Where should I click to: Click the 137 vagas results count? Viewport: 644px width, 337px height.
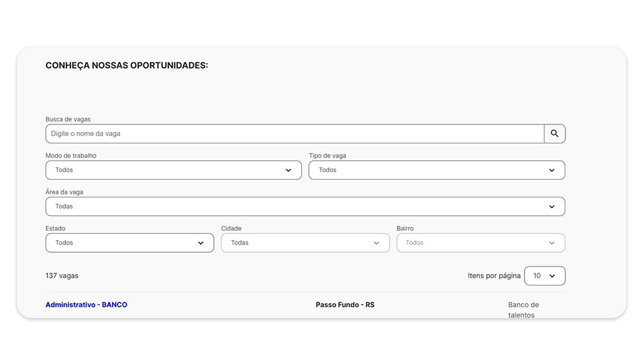point(62,276)
